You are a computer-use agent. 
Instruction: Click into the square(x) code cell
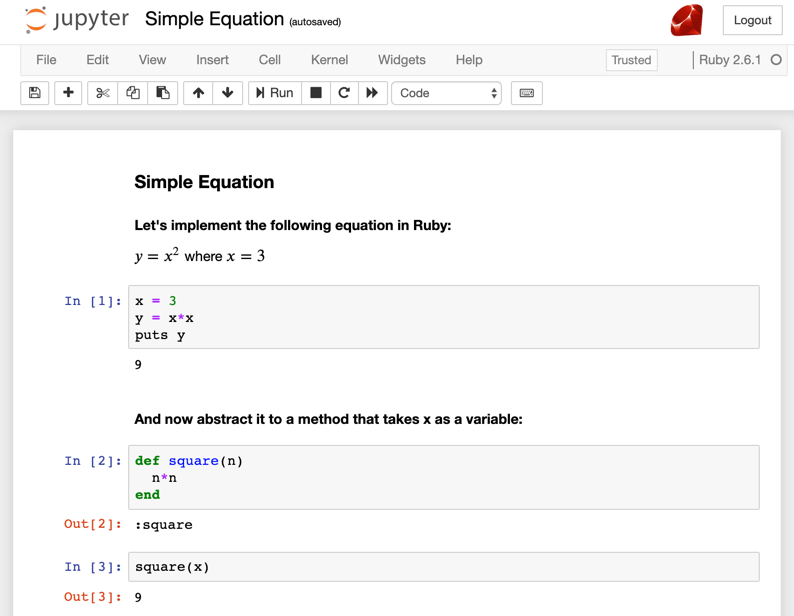(444, 567)
